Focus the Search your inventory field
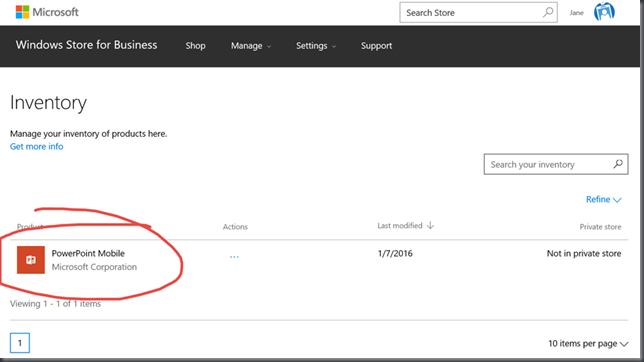The width and height of the screenshot is (644, 362). pos(556,164)
